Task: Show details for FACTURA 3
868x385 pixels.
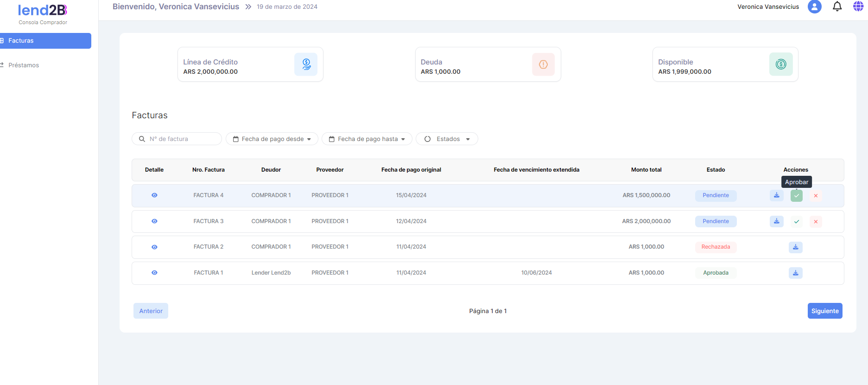Action: (x=154, y=221)
